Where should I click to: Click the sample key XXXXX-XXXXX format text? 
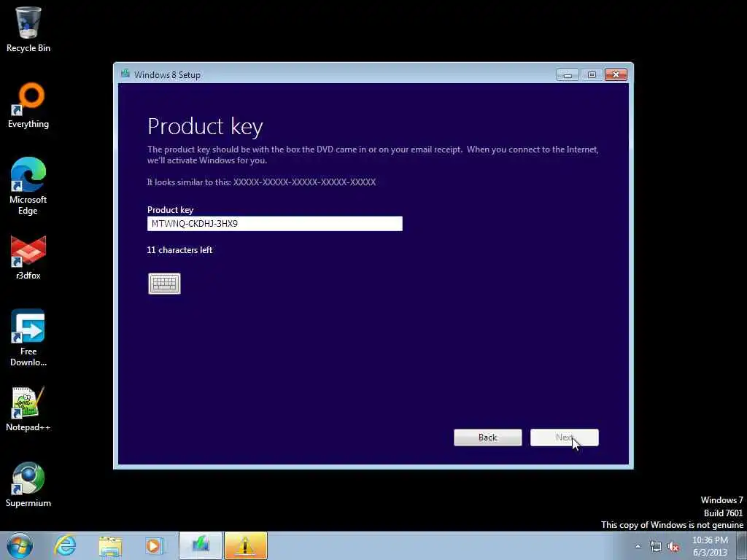[304, 182]
